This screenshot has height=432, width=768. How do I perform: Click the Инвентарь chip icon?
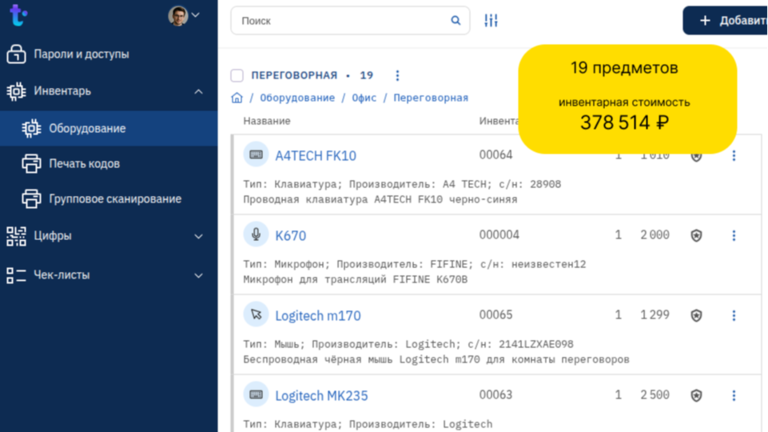(x=16, y=91)
